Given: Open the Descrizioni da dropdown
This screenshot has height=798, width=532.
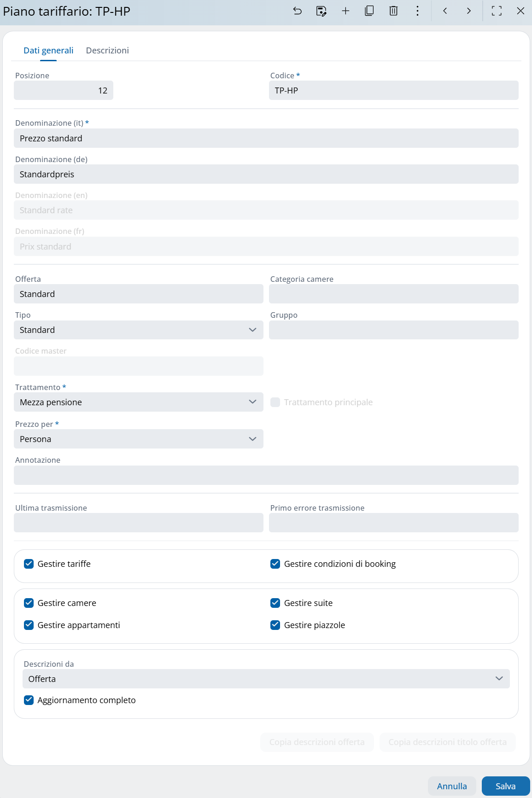Looking at the screenshot, I should [x=266, y=679].
